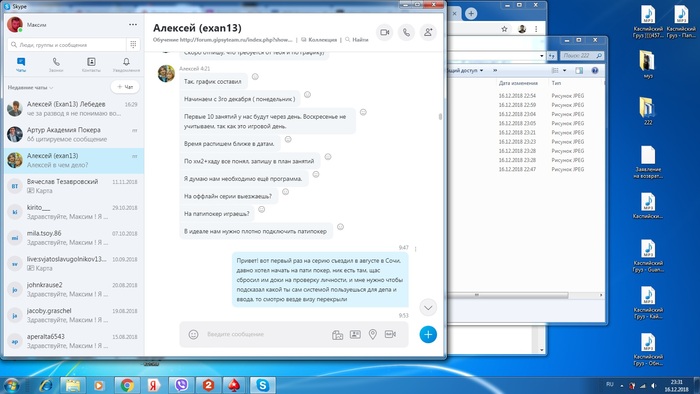The height and width of the screenshot is (394, 700).
Task: Switch to the Звонки tab
Action: pyautogui.click(x=56, y=65)
